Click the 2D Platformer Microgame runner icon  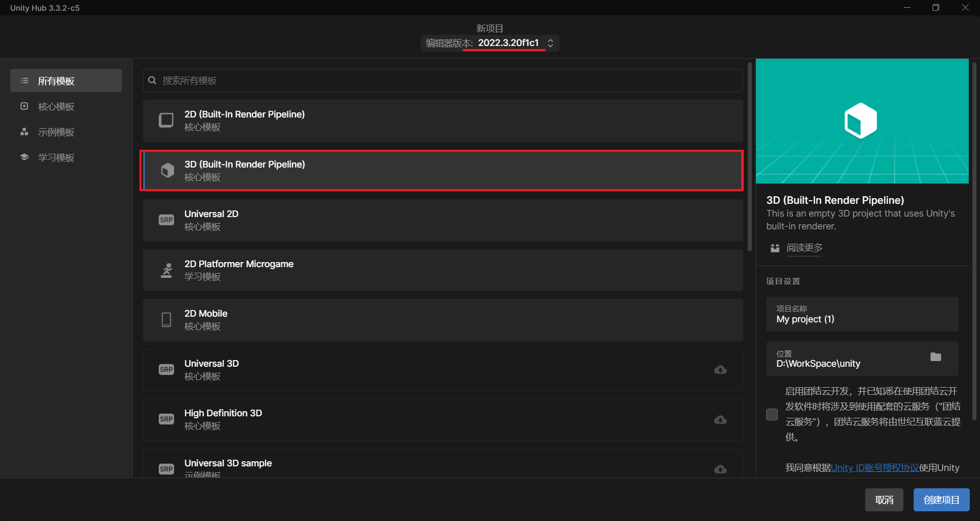click(x=166, y=270)
